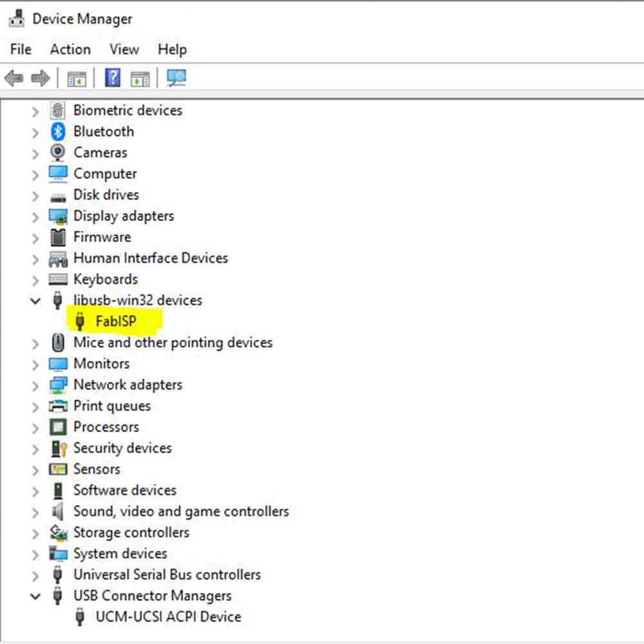Open the Action menu
This screenshot has width=644, height=644.
[70, 50]
